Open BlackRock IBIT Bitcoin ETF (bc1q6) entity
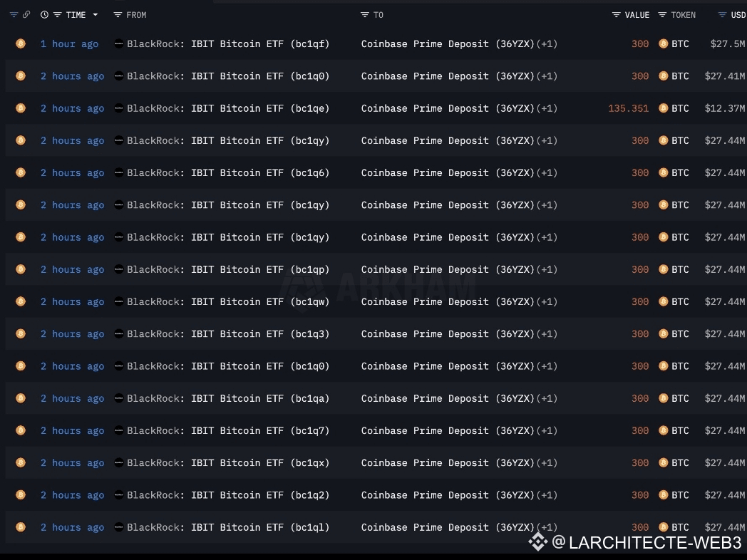Image resolution: width=747 pixels, height=560 pixels. click(x=228, y=172)
